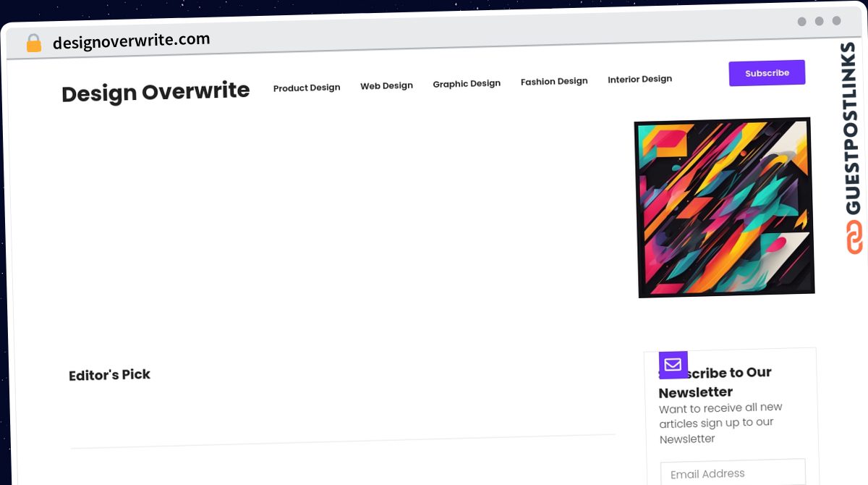Click the envelope newsletter icon
The image size is (868, 485).
pyautogui.click(x=673, y=364)
